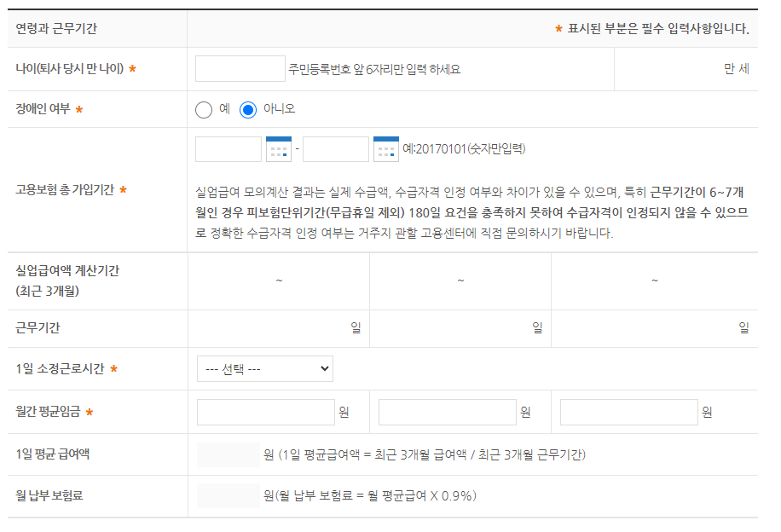Screen dimensions: 781x532
Task: Click the 1일 평균급여액 formula explanation text
Action: point(425,454)
